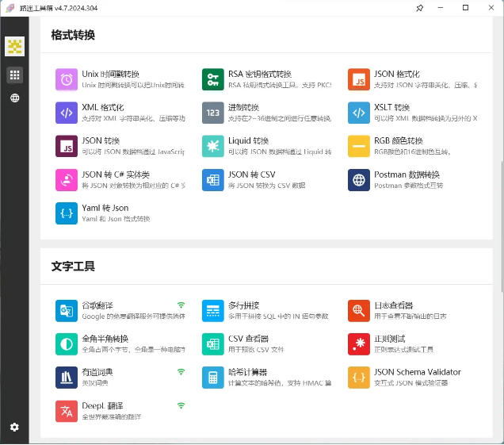Open the JSON to CSV spreadsheet icon

point(213,180)
